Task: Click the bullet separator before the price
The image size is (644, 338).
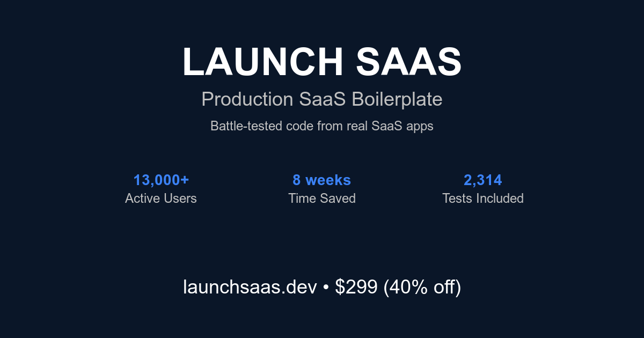Action: click(326, 288)
